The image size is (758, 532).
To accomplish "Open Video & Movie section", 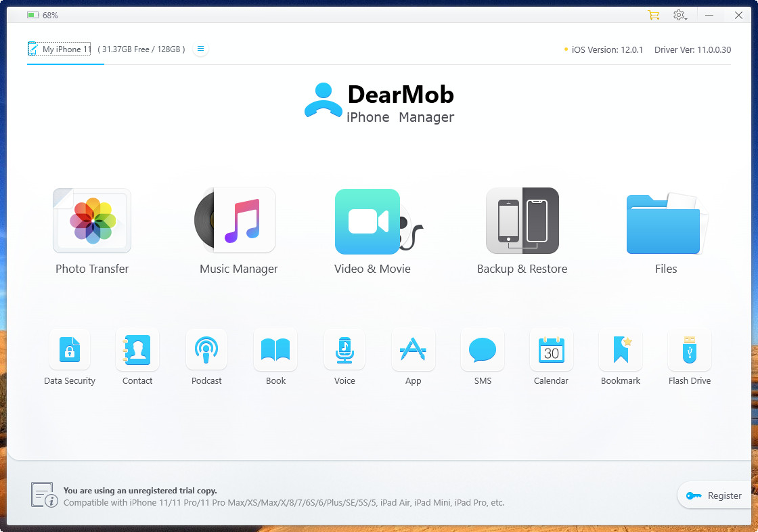I will click(x=371, y=221).
